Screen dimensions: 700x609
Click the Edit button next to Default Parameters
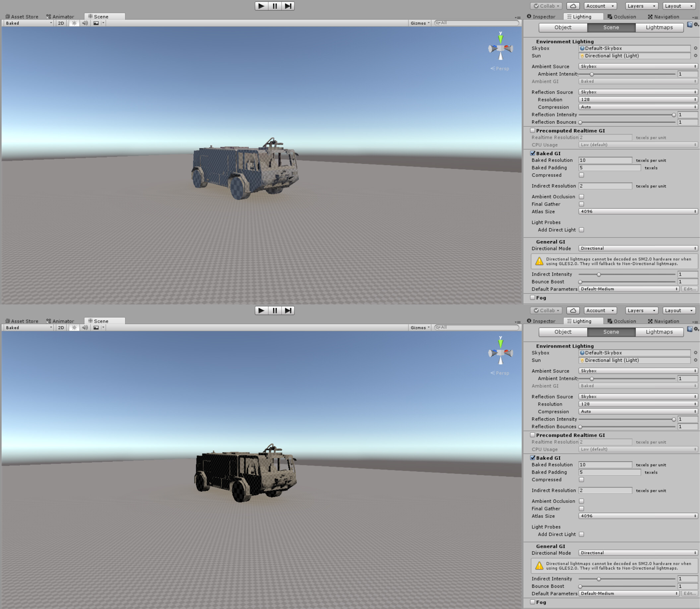coord(689,289)
